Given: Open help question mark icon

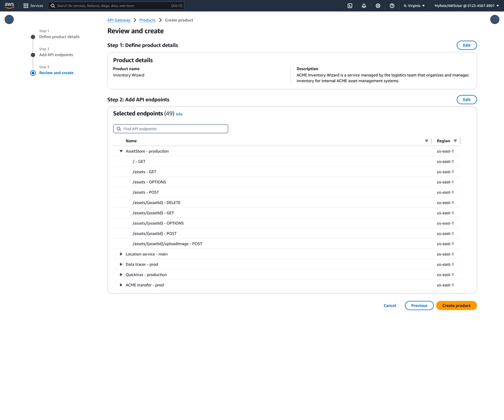Looking at the screenshot, I should (392, 6).
